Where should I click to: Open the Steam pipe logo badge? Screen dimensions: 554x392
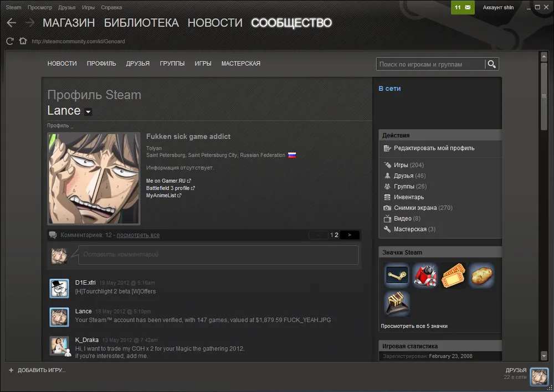click(397, 275)
